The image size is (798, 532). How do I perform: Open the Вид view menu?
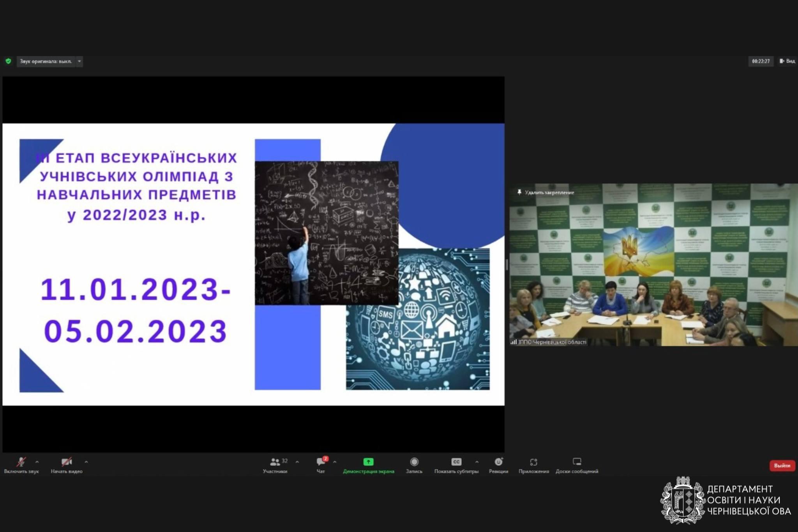pyautogui.click(x=787, y=61)
